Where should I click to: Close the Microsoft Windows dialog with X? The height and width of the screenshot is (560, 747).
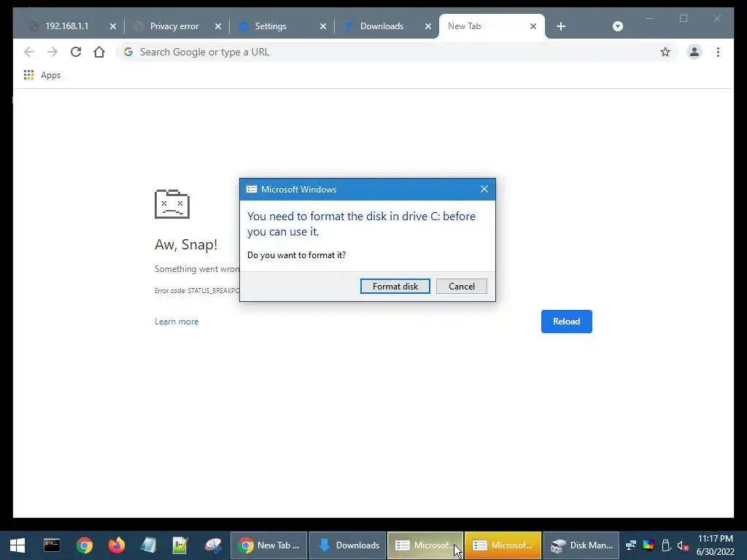tap(484, 189)
